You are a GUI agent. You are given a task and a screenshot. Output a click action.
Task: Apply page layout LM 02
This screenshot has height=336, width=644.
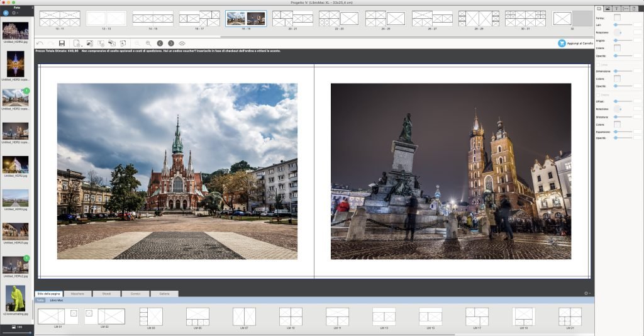(x=105, y=316)
